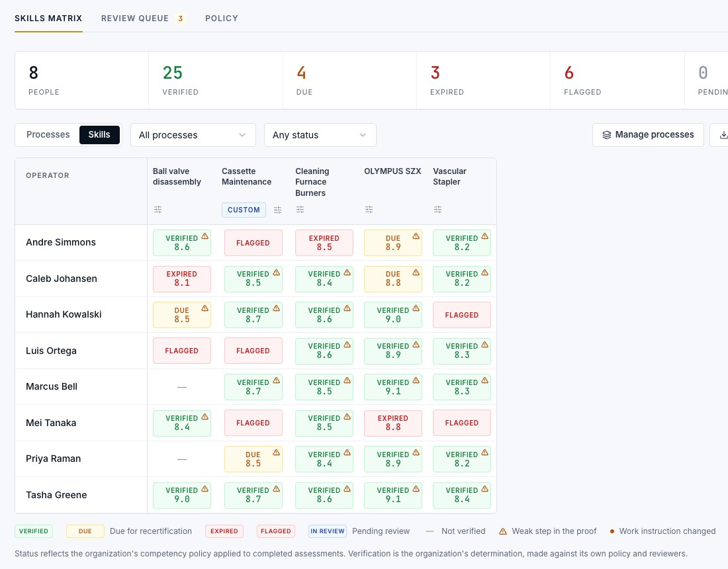Click warning icon on Tasha Greene Ball valve cell
Screen dimensions: 728x569
tap(205, 489)
